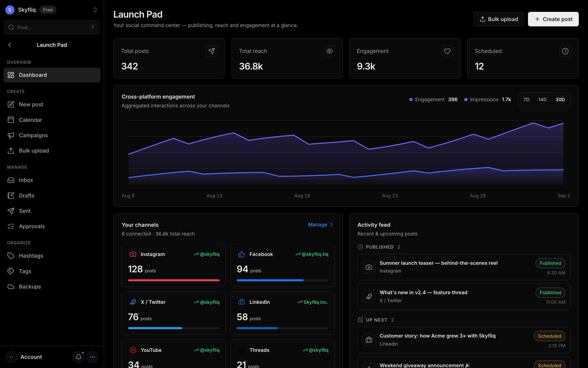Click the header Bulk upload button
Viewport: 588px width, 368px height.
[499, 19]
